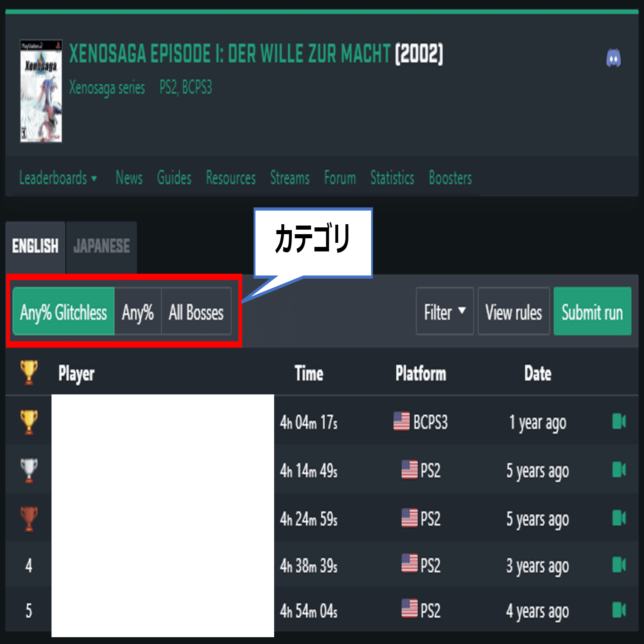
Task: Open video for the 4h 24m 59s run
Action: pos(619,518)
